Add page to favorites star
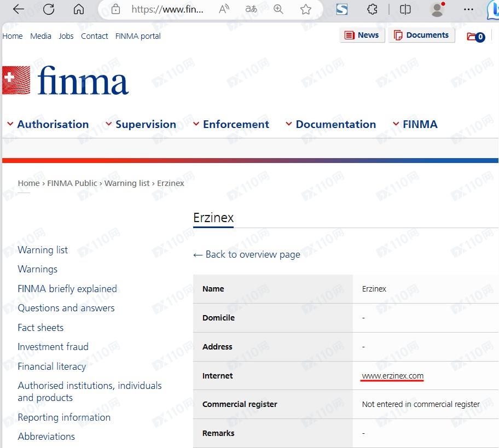This screenshot has width=499, height=448. coord(305,9)
